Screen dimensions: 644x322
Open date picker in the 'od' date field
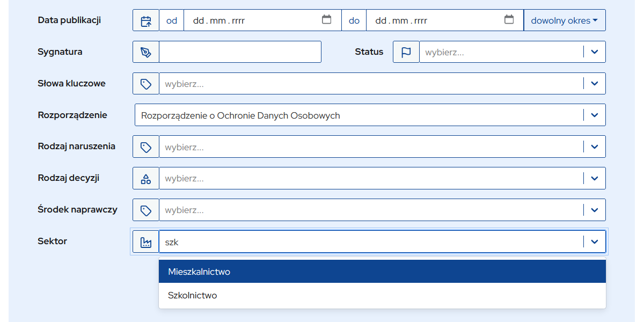point(326,20)
